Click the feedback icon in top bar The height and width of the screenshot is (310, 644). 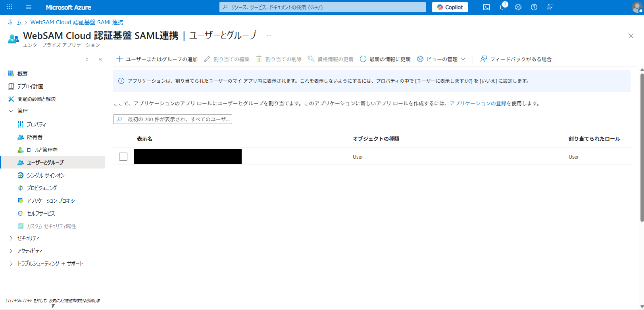[x=550, y=7]
